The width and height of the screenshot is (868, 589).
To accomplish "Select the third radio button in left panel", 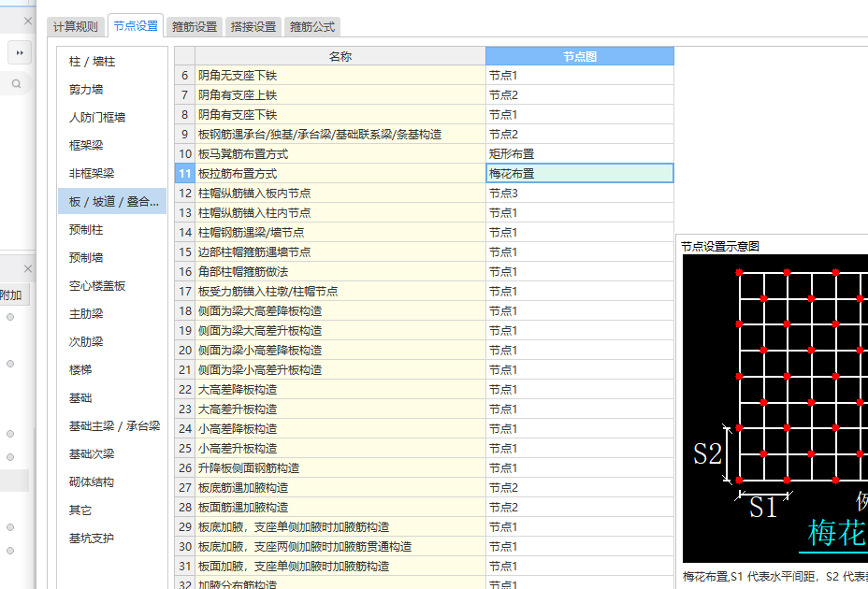I will click(10, 434).
